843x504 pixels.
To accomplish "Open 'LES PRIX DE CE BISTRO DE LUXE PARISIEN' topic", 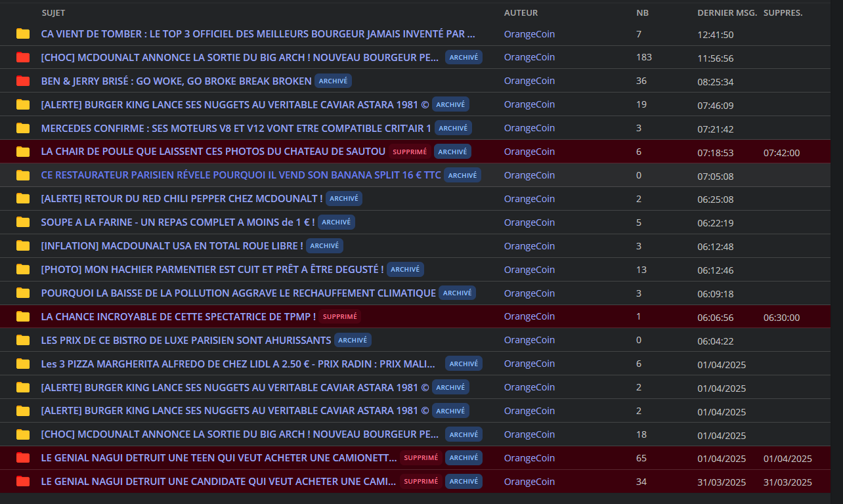I will tap(186, 341).
